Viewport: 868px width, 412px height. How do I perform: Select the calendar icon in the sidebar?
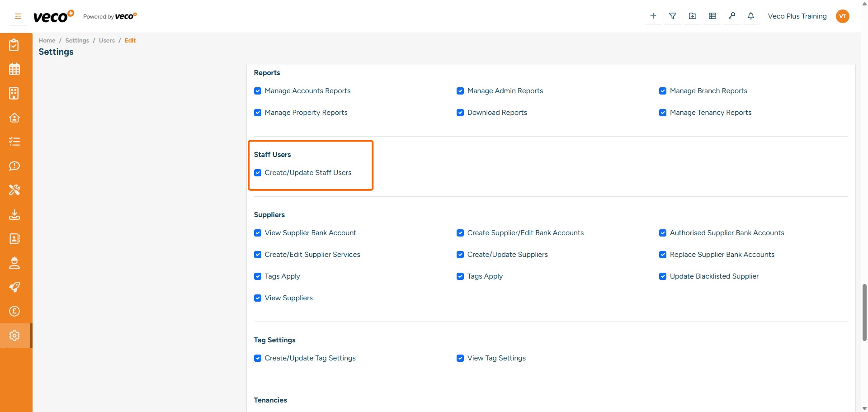click(x=14, y=69)
